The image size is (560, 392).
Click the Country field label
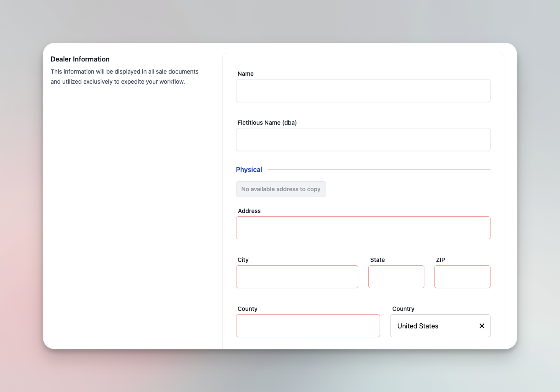(x=403, y=309)
